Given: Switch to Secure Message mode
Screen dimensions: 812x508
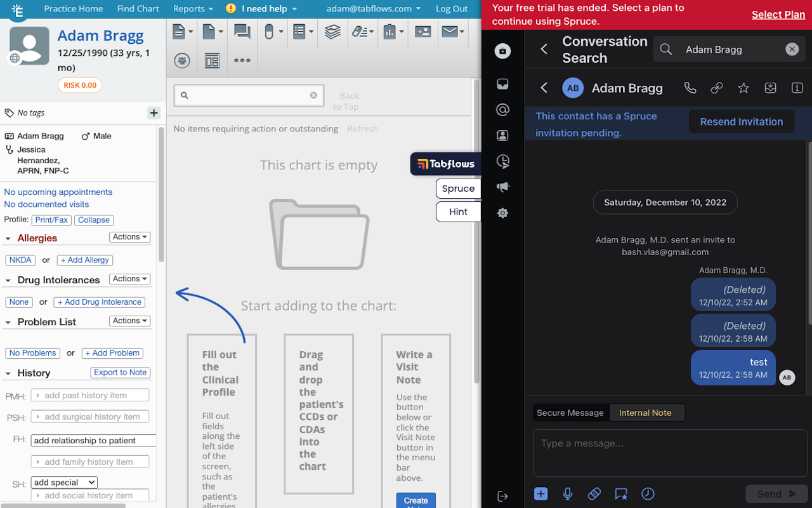Looking at the screenshot, I should tap(570, 413).
